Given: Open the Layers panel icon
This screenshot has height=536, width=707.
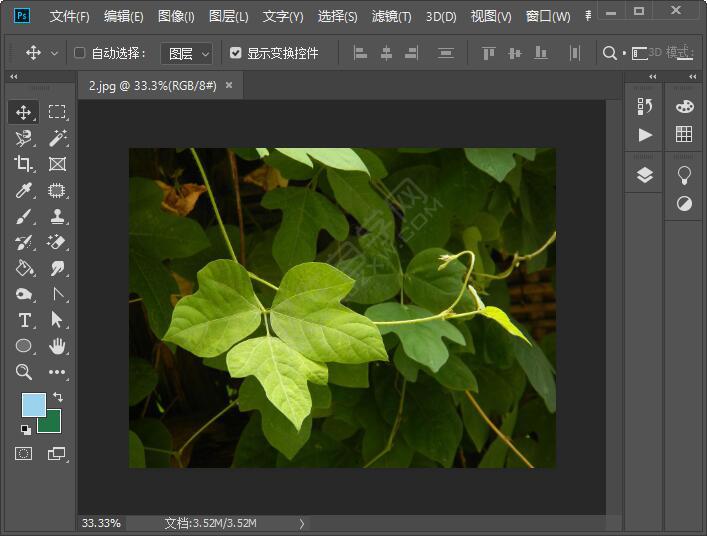Looking at the screenshot, I should point(645,175).
